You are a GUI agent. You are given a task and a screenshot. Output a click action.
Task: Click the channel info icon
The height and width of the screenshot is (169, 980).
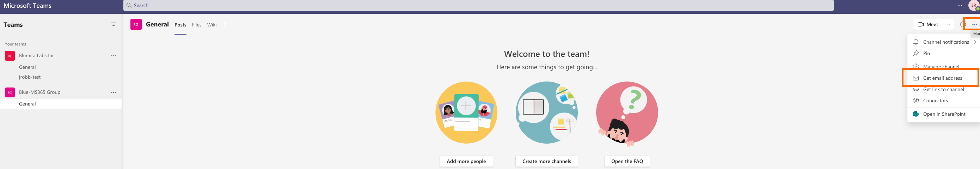click(962, 24)
